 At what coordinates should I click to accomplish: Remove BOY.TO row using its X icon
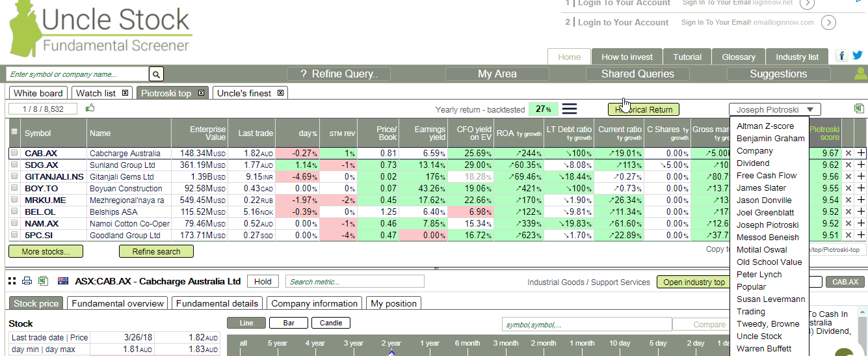[848, 188]
